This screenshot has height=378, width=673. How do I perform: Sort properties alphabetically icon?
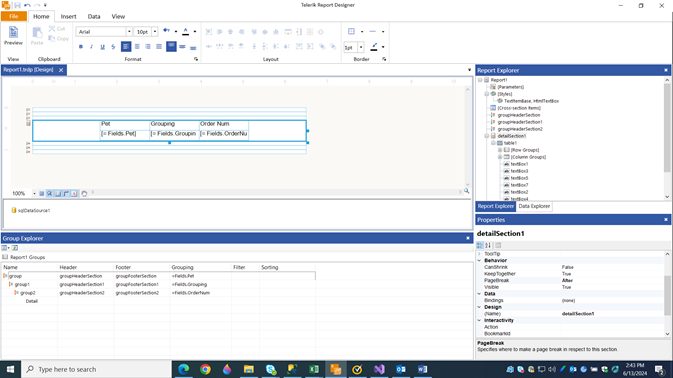[x=488, y=245]
